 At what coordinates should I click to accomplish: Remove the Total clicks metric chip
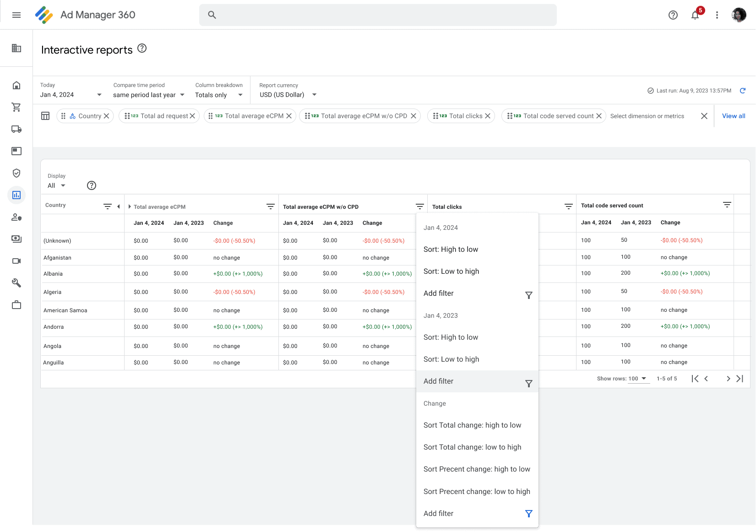(488, 116)
